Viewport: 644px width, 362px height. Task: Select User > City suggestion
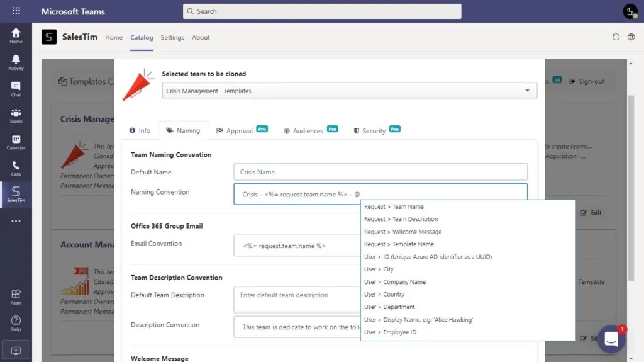click(x=468, y=269)
